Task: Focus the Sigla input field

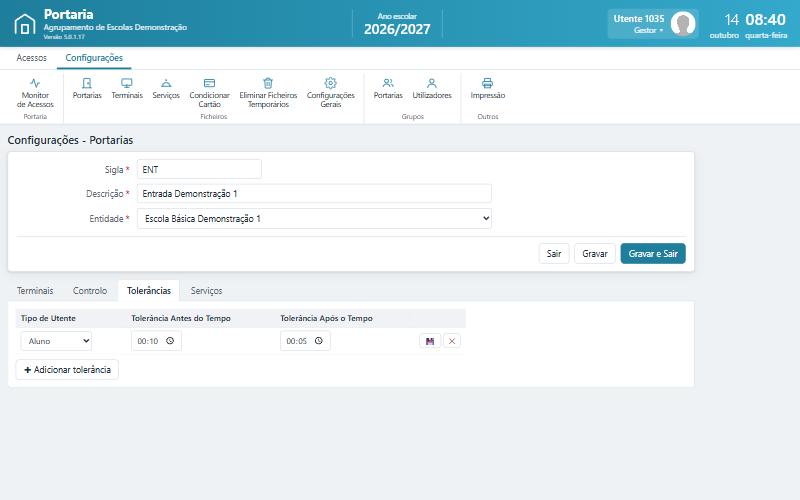Action: [199, 169]
